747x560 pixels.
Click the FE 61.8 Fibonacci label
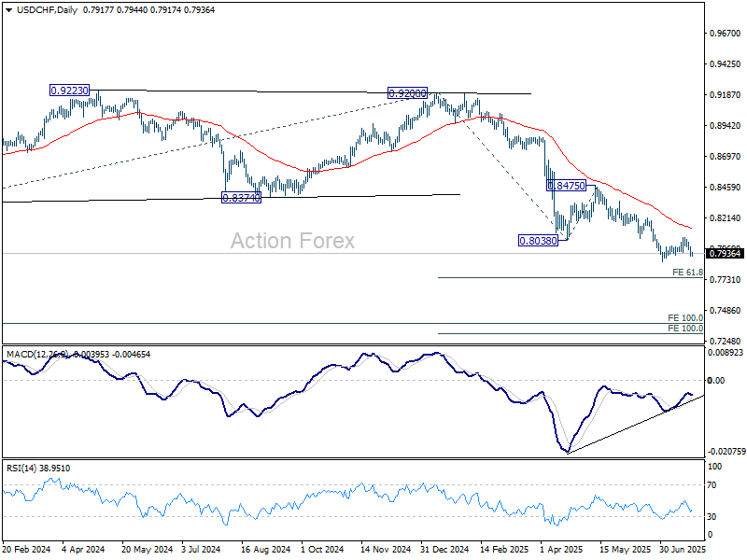(x=687, y=273)
